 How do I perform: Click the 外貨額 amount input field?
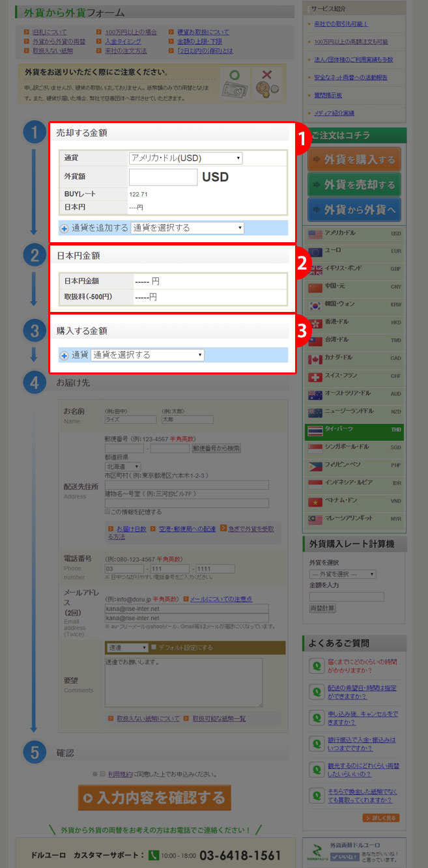163,177
